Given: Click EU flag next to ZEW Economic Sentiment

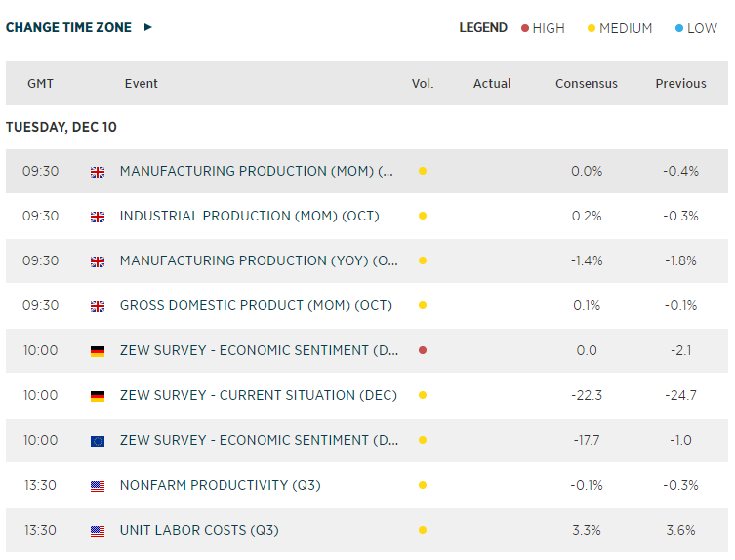Looking at the screenshot, I should (98, 441).
